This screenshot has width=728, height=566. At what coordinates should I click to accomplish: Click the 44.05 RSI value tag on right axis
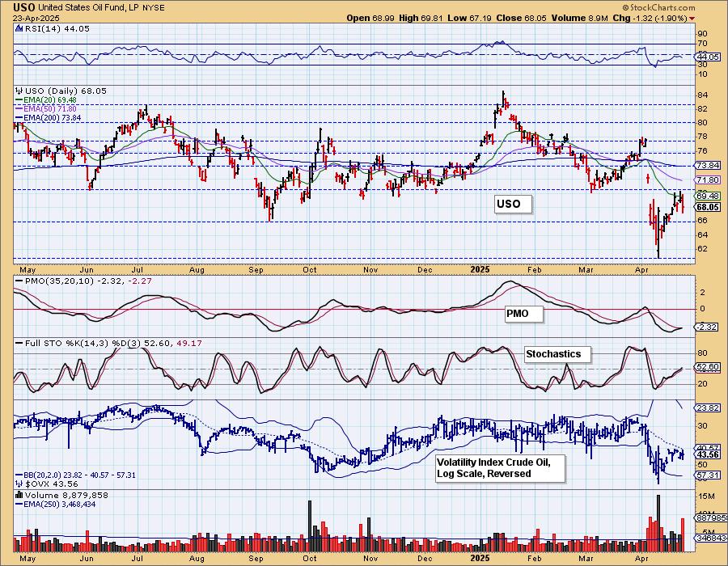[x=708, y=57]
